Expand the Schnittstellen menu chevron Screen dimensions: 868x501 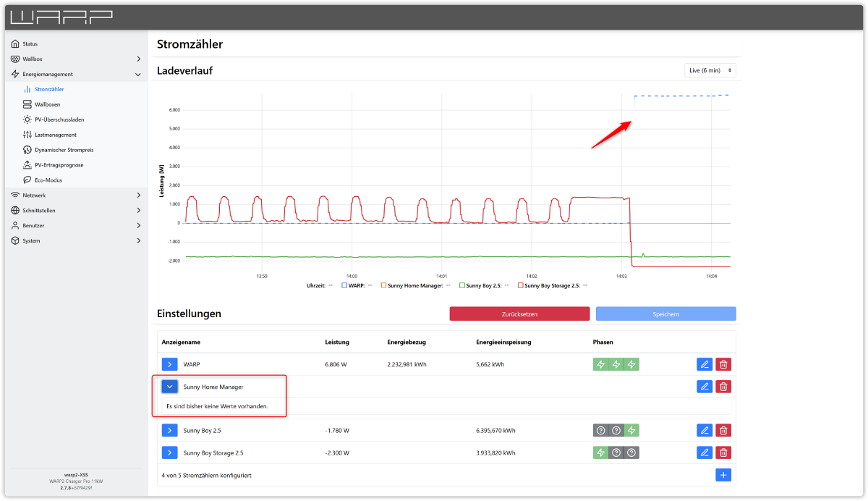point(138,210)
